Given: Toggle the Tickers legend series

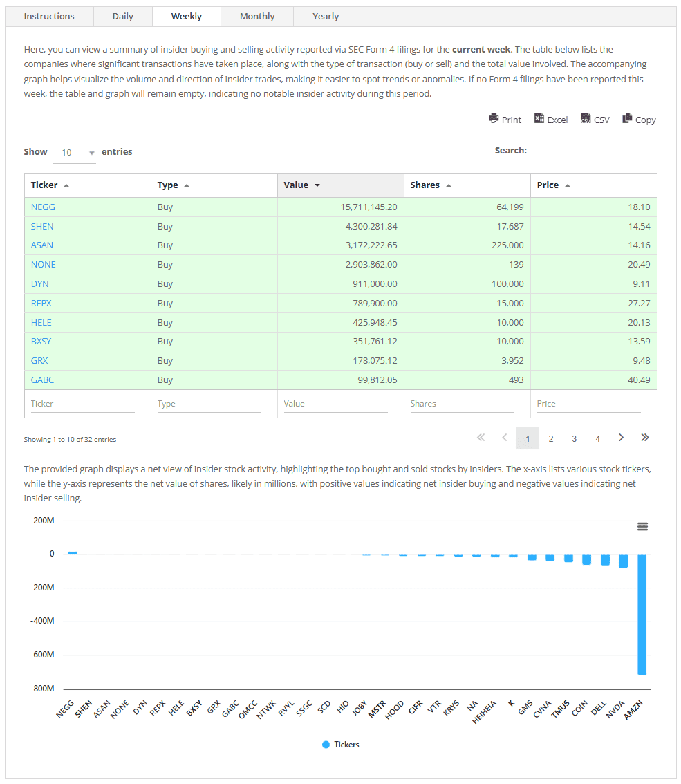Looking at the screenshot, I should tap(341, 745).
